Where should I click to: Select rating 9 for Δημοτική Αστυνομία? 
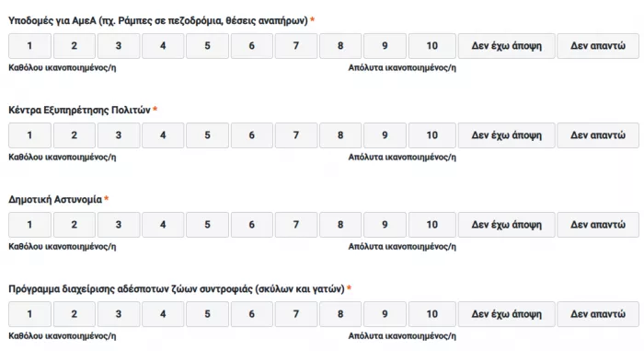(385, 225)
